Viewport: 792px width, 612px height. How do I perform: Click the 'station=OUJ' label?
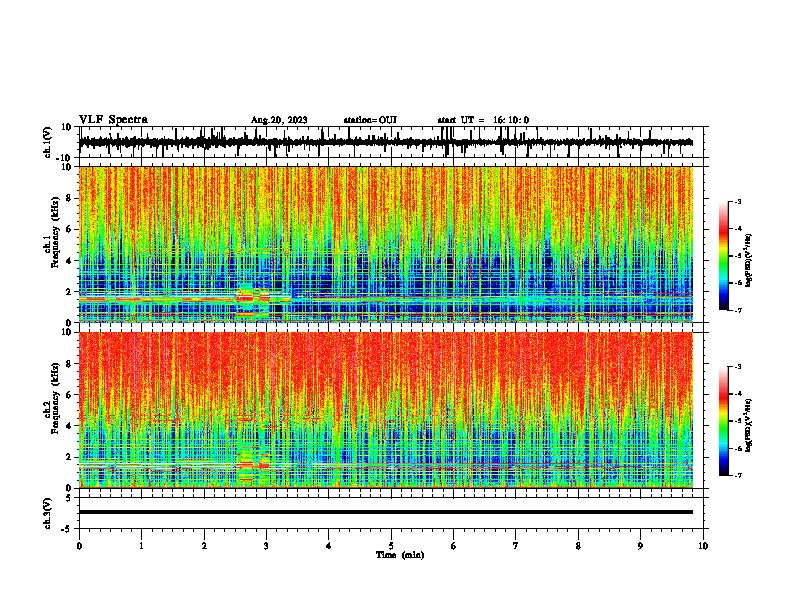coord(370,120)
